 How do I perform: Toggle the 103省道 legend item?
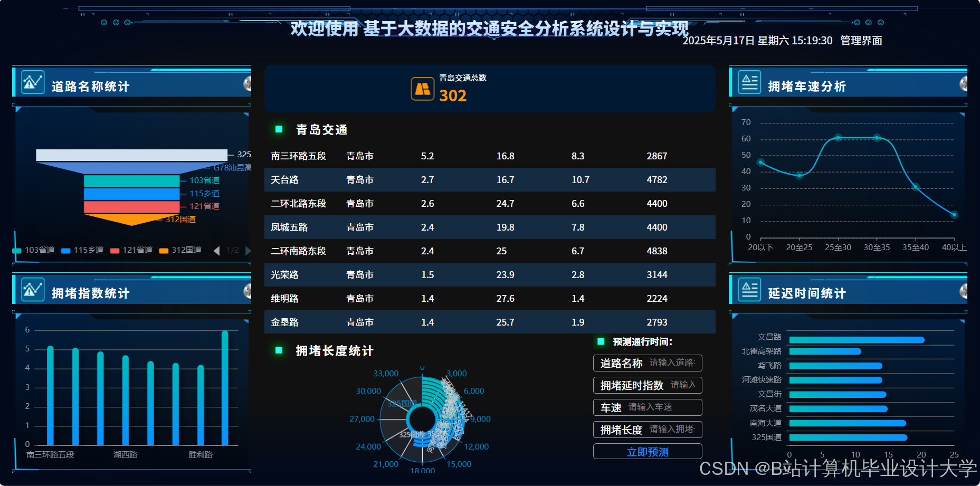(33, 250)
